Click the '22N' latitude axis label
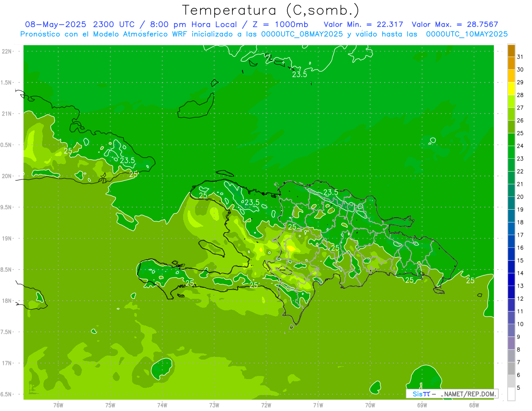Image resolution: width=532 pixels, height=411 pixels. coord(7,51)
